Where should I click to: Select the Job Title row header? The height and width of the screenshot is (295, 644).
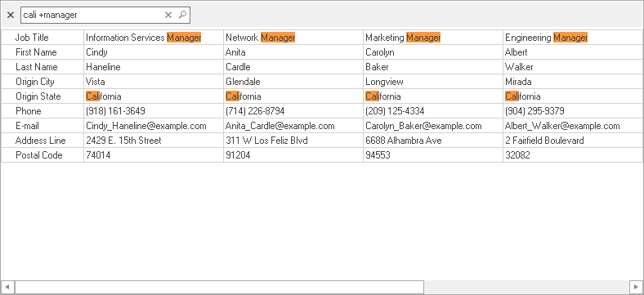[42, 38]
